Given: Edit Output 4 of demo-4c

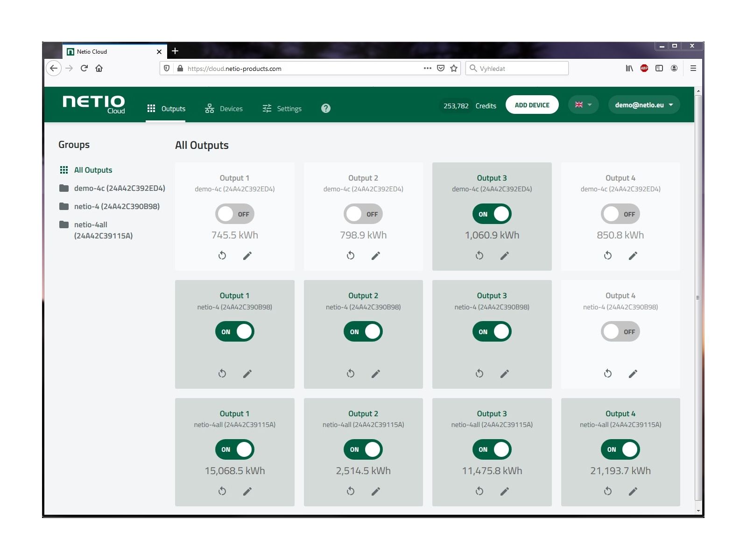Looking at the screenshot, I should [x=633, y=255].
